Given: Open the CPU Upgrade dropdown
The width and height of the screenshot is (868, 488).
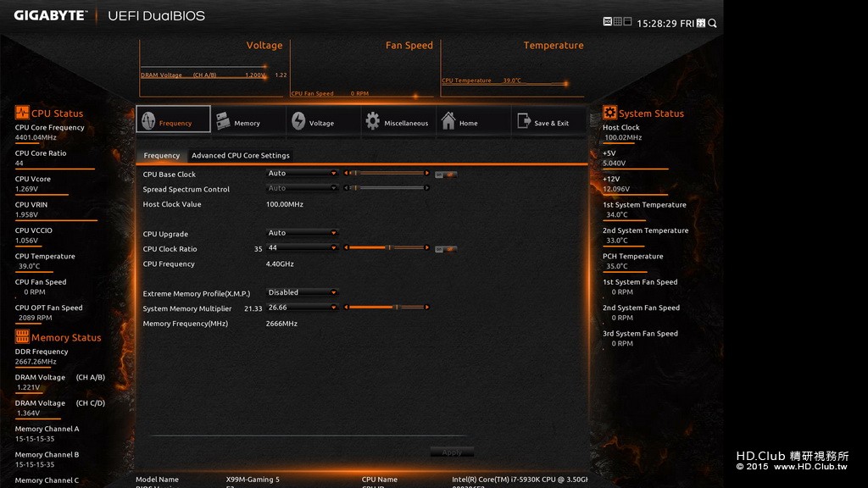Looking at the screenshot, I should pyautogui.click(x=302, y=233).
